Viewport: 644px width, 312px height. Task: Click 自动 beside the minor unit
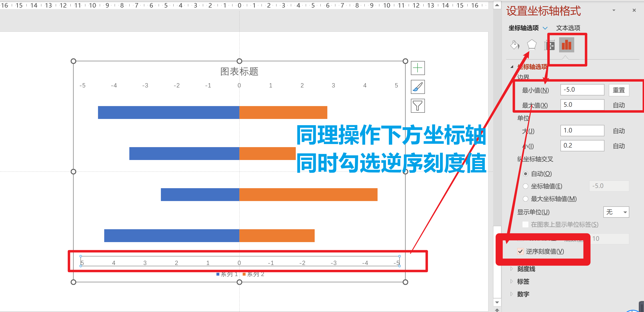tap(619, 146)
